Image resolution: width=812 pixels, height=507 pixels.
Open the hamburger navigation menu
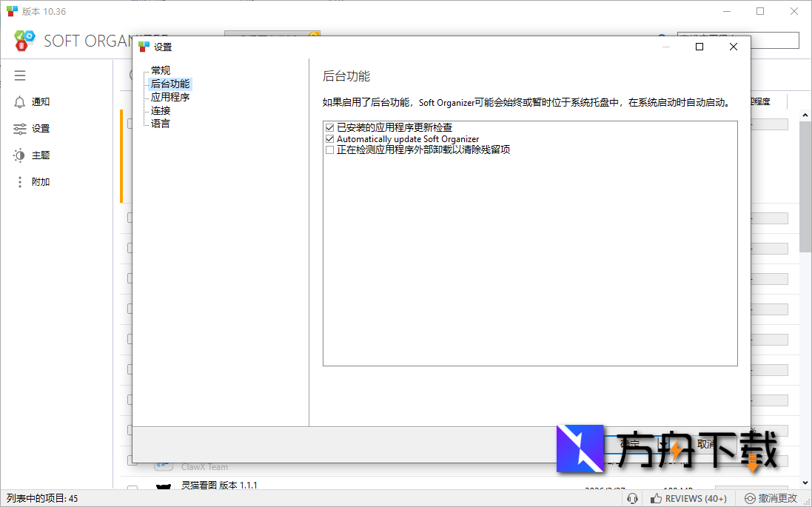[20, 75]
